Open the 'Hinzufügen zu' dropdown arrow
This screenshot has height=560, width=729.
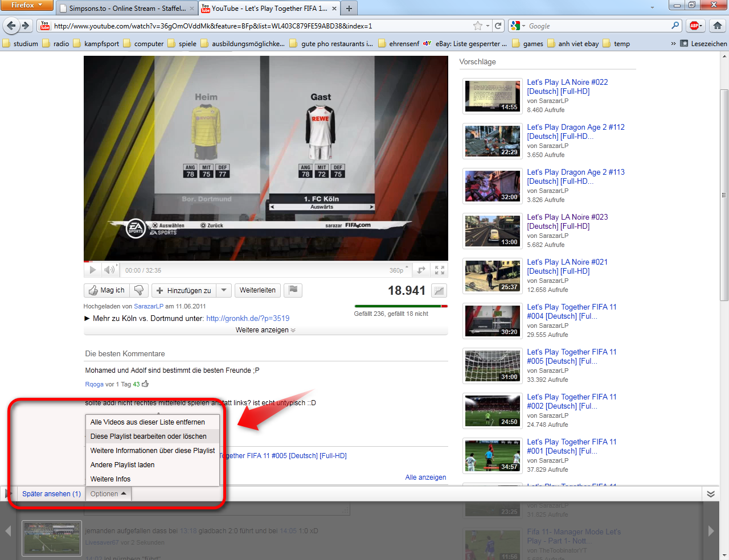pyautogui.click(x=224, y=290)
